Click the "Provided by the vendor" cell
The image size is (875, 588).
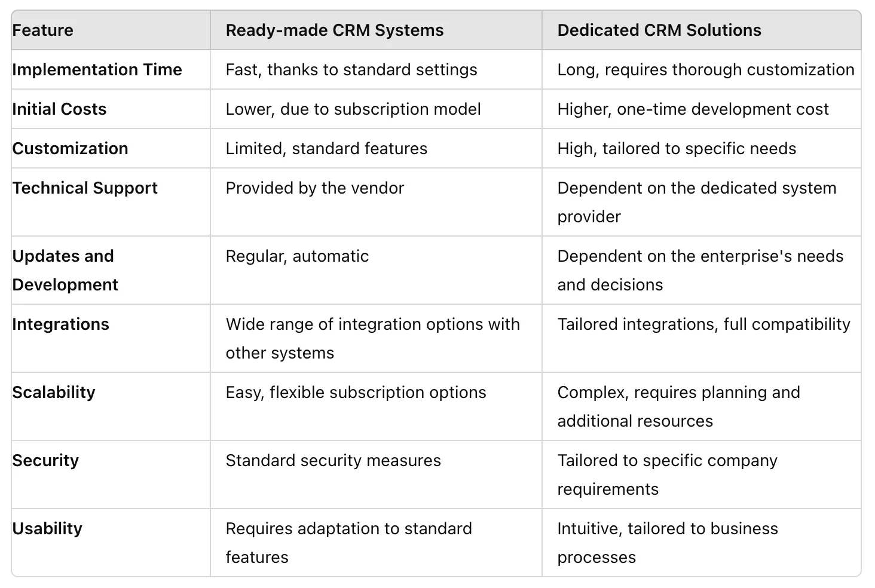click(315, 188)
